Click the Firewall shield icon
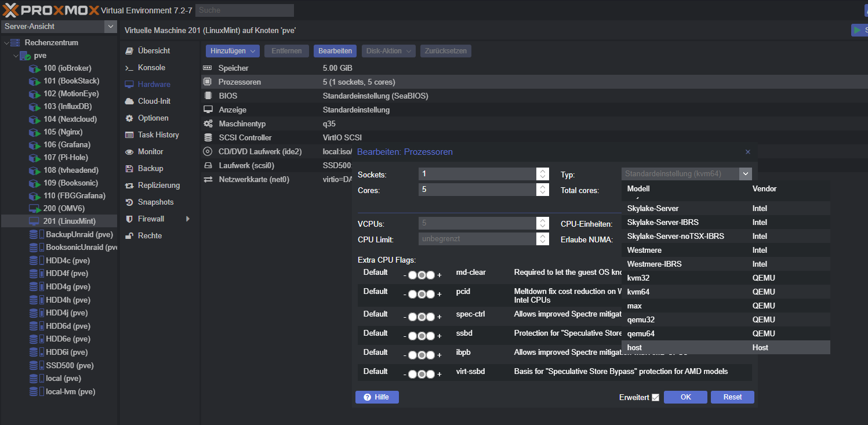 129,219
